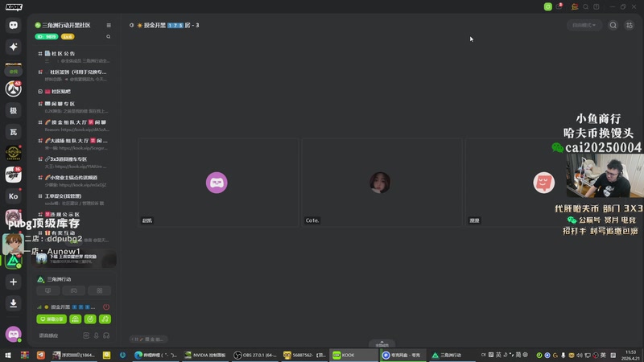Click the search icon in channel header
This screenshot has width=644, height=362.
(613, 26)
